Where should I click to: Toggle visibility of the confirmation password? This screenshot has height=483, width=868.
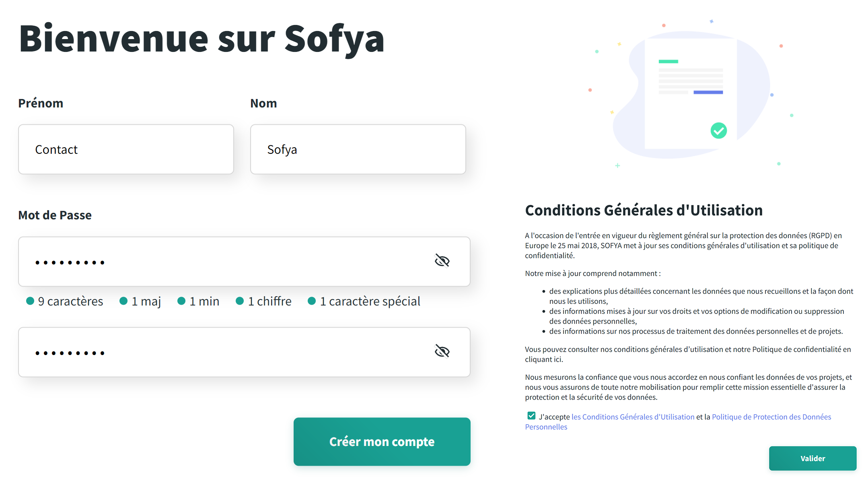[442, 351]
